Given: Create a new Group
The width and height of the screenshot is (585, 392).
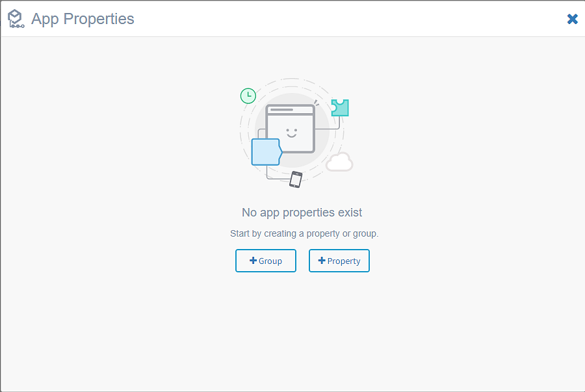Looking at the screenshot, I should point(266,261).
